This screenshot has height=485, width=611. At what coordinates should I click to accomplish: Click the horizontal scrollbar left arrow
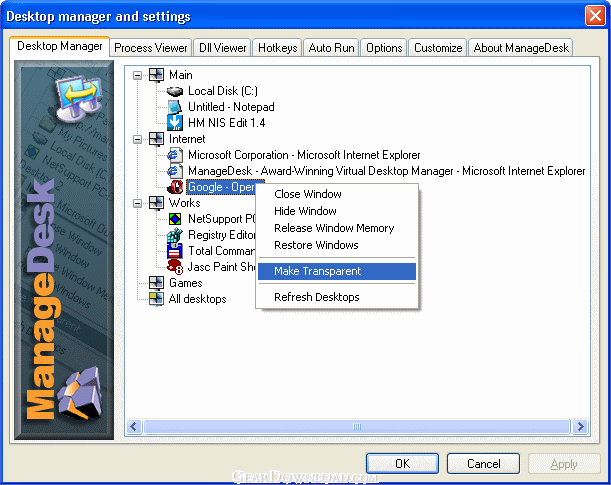point(134,427)
